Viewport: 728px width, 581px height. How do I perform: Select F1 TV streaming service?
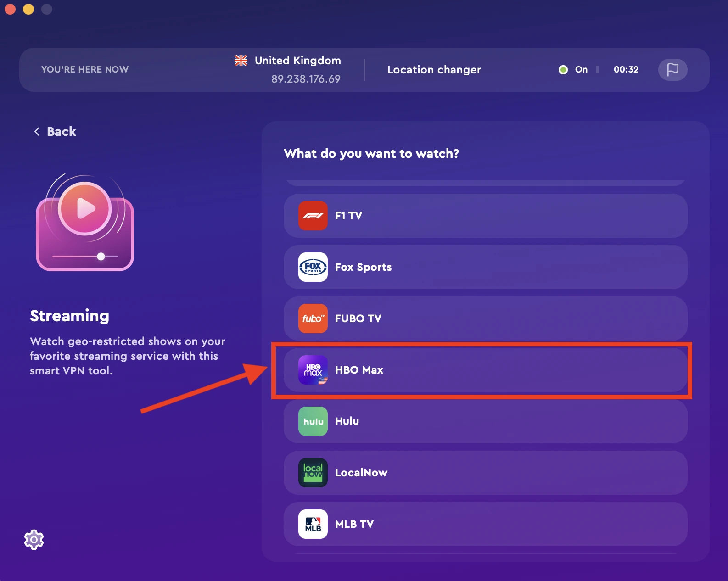[486, 216]
